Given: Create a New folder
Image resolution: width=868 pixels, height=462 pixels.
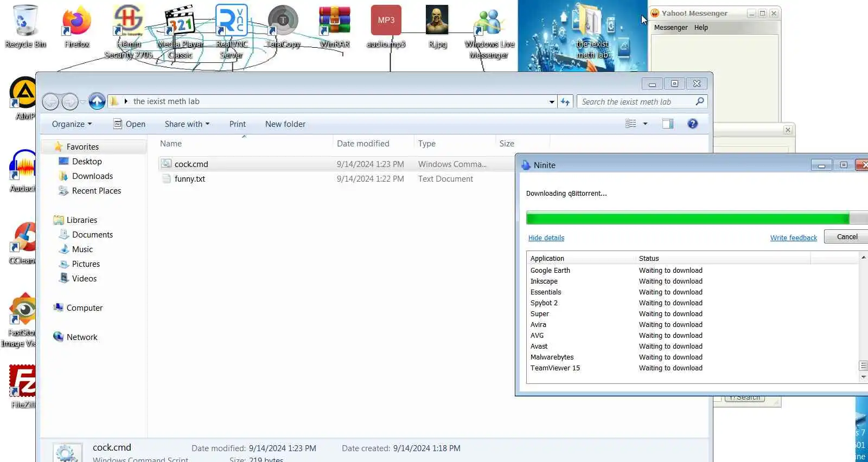Looking at the screenshot, I should pyautogui.click(x=285, y=124).
